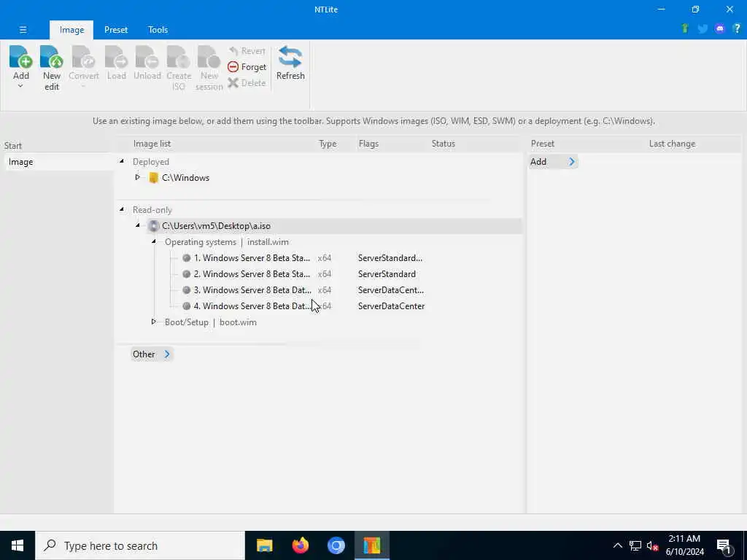Image resolution: width=747 pixels, height=560 pixels.
Task: Open the Windows Start menu
Action: [x=18, y=545]
